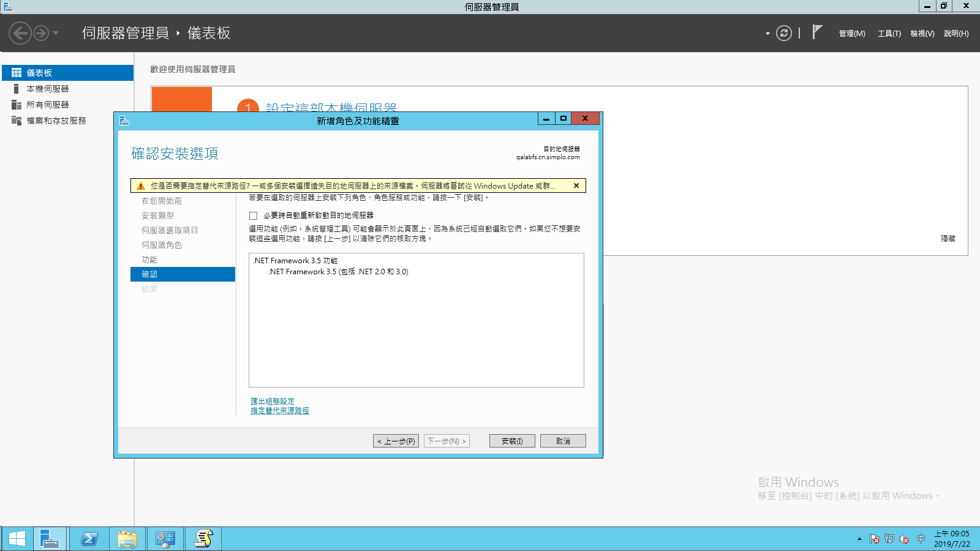This screenshot has height=551, width=980.
Task: Refresh Server Manager with the refresh icon
Action: pyautogui.click(x=785, y=33)
